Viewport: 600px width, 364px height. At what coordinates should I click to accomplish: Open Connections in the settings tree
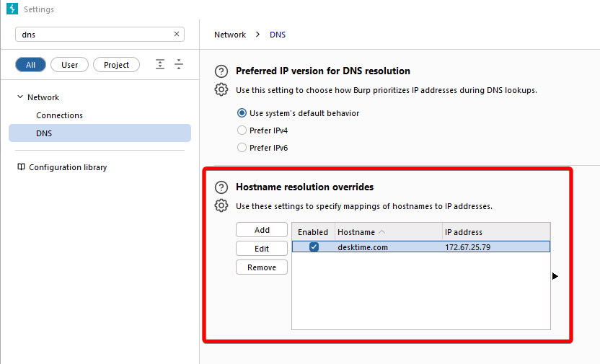pos(59,115)
